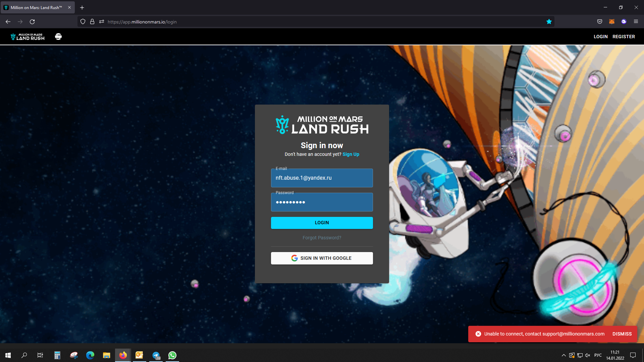Switch the РУС input language

coord(598,355)
